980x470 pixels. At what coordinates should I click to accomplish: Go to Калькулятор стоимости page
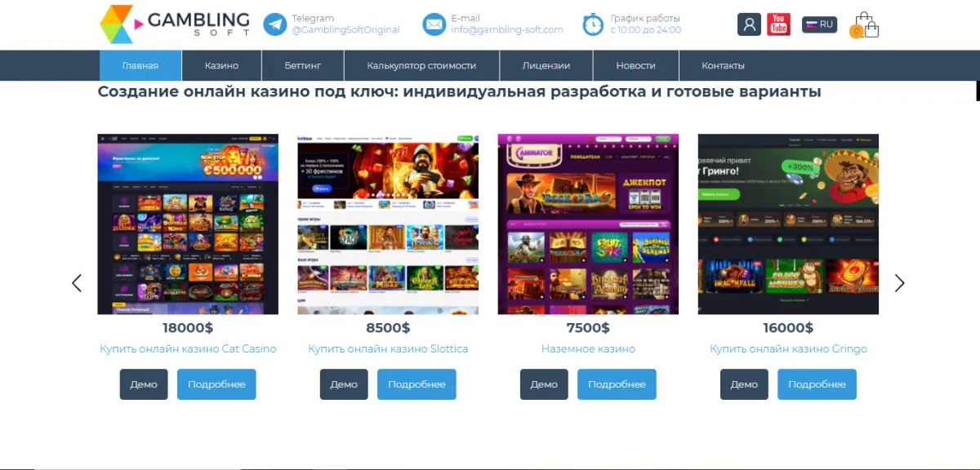421,66
